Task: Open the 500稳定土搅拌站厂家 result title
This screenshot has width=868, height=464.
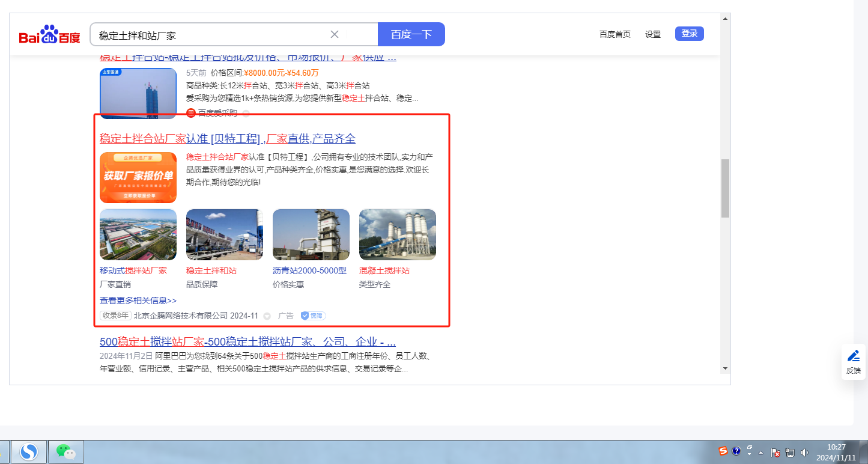Action: tap(247, 342)
